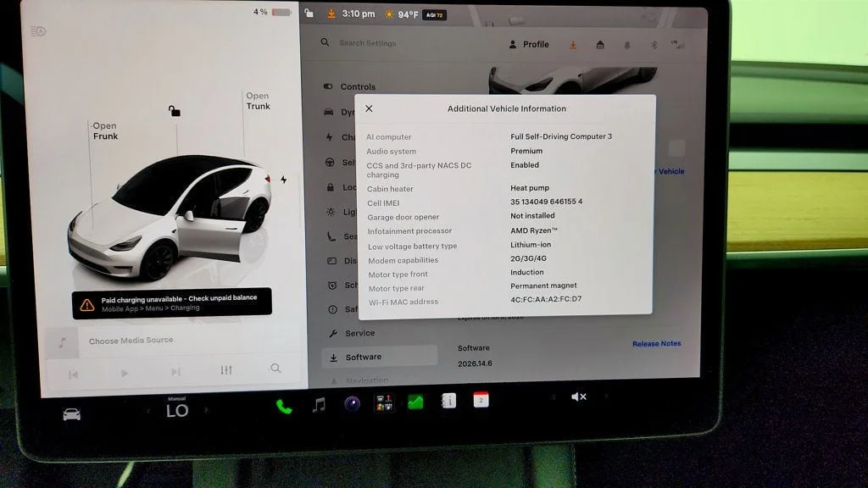Tap the LTE signal icon
Viewport: 868px width, 488px height.
677,44
